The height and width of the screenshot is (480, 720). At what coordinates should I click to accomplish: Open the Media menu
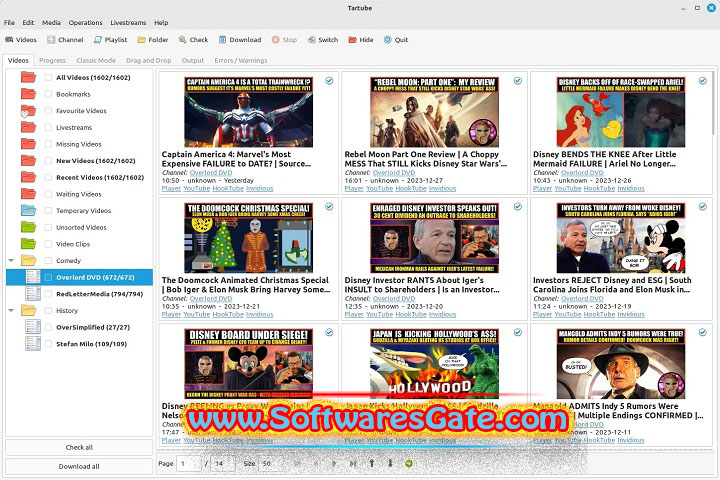(51, 23)
